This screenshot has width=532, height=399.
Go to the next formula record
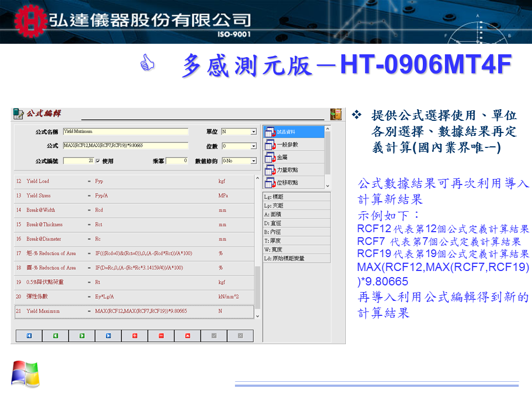(x=82, y=336)
